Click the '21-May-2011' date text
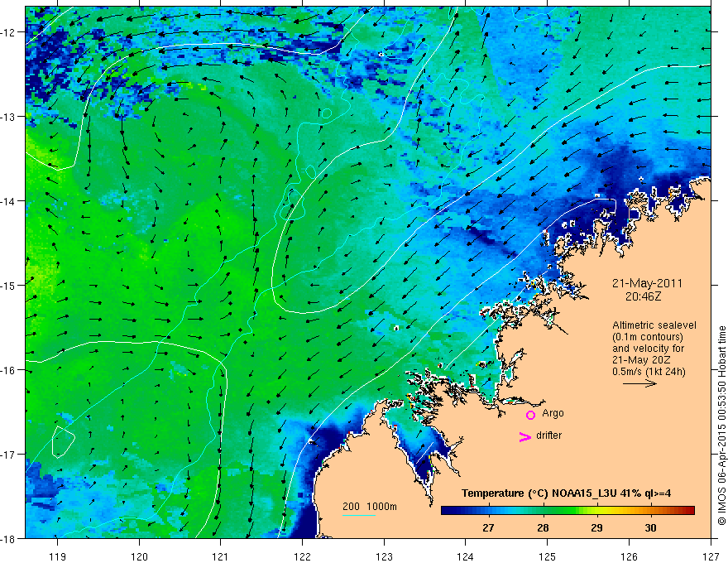This screenshot has height=563, width=728. (647, 283)
